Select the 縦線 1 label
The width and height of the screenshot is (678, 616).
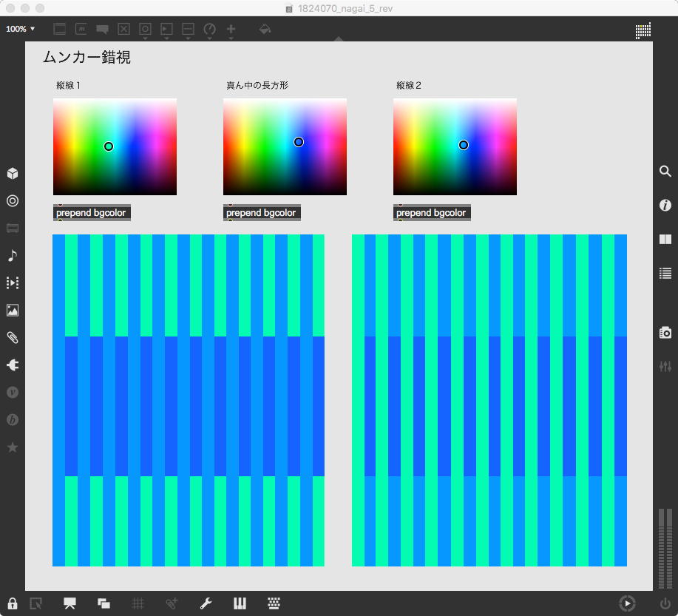pyautogui.click(x=68, y=85)
